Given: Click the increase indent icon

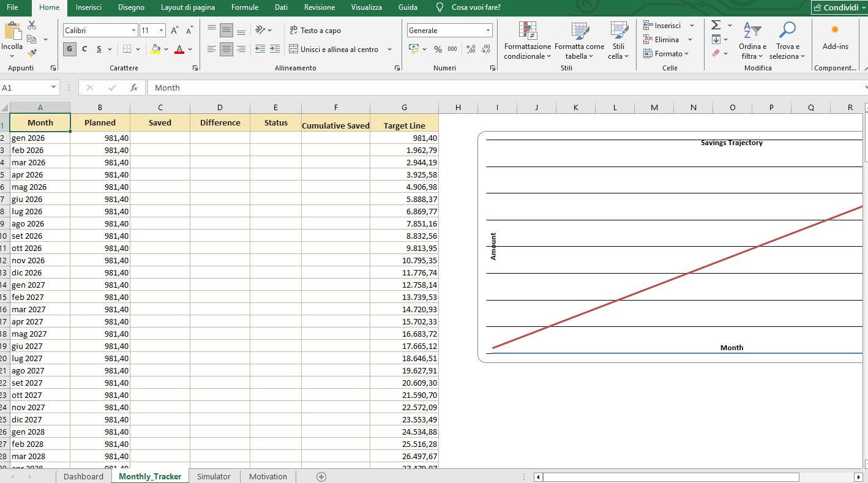Looking at the screenshot, I should (275, 49).
